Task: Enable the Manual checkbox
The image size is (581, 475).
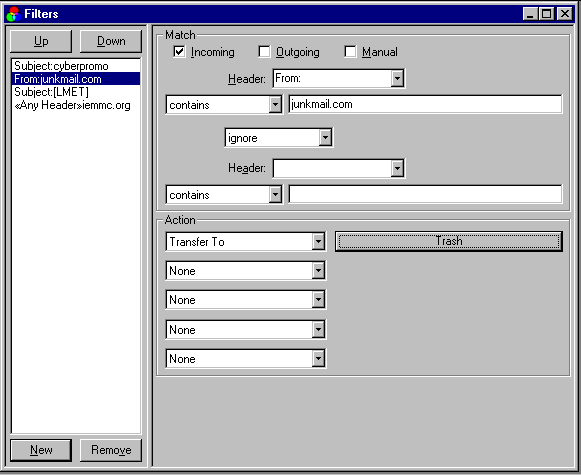Action: tap(350, 52)
